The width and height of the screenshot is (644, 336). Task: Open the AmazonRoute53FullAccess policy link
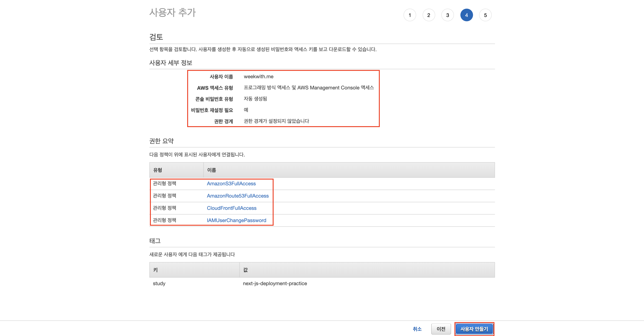pos(238,196)
